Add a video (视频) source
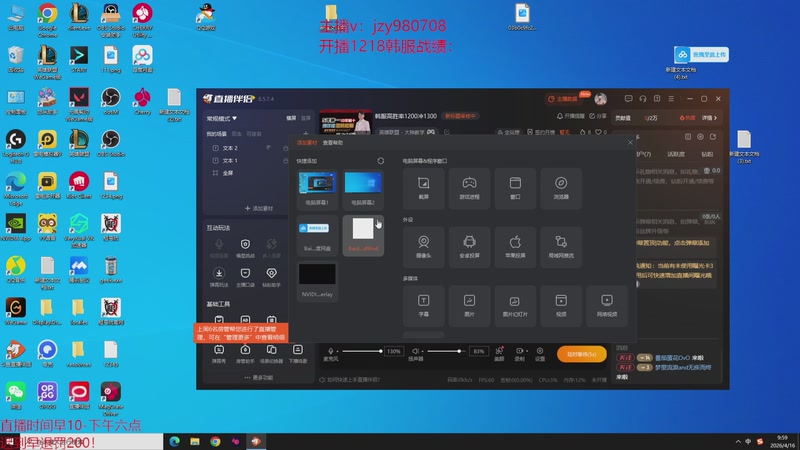This screenshot has width=800, height=450. pyautogui.click(x=561, y=306)
